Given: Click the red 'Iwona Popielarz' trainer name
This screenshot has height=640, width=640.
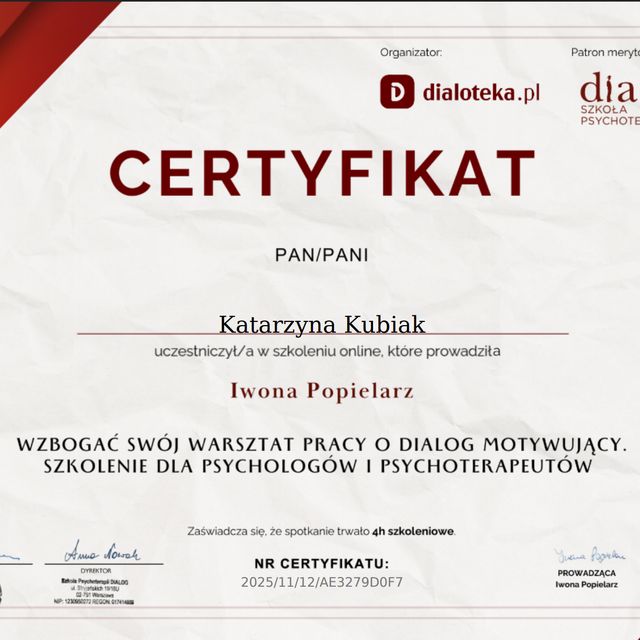Looking at the screenshot, I should 322,391.
